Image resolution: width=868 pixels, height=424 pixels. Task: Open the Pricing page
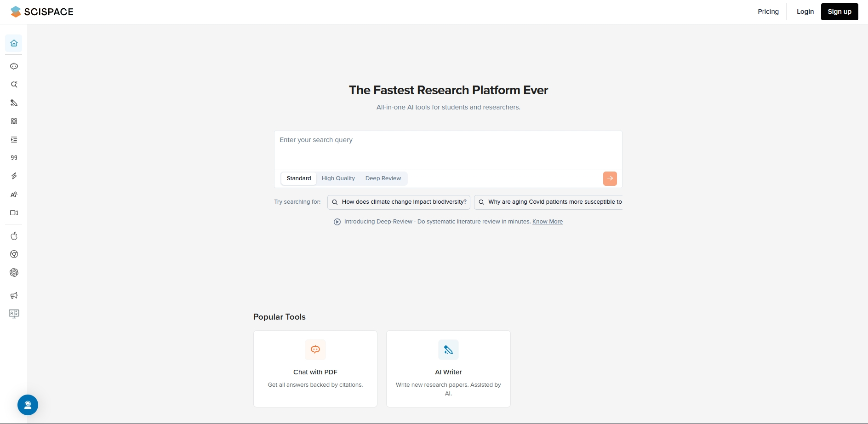[768, 11]
